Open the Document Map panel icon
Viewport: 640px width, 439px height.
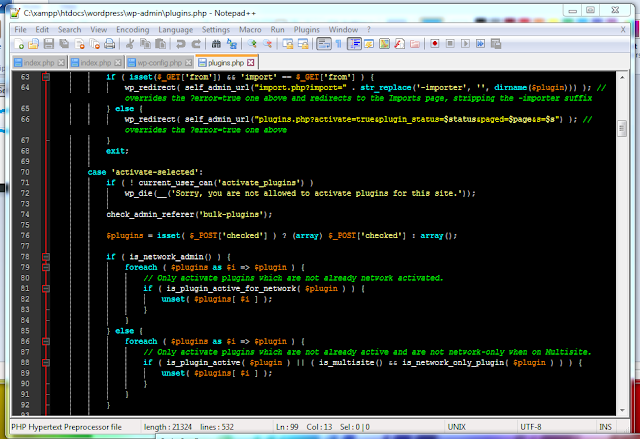pyautogui.click(x=384, y=44)
